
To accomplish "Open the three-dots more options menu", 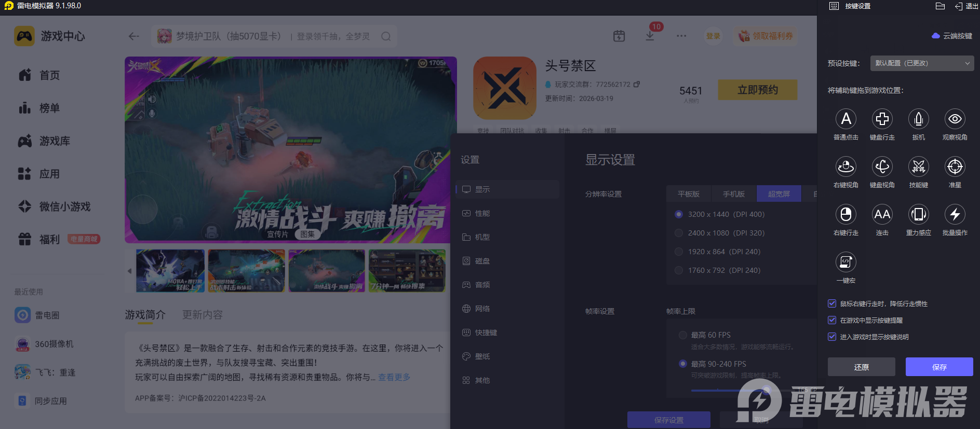I will 681,36.
